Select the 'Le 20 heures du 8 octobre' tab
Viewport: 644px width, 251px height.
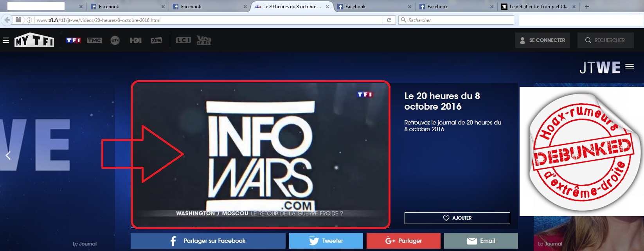tap(291, 7)
